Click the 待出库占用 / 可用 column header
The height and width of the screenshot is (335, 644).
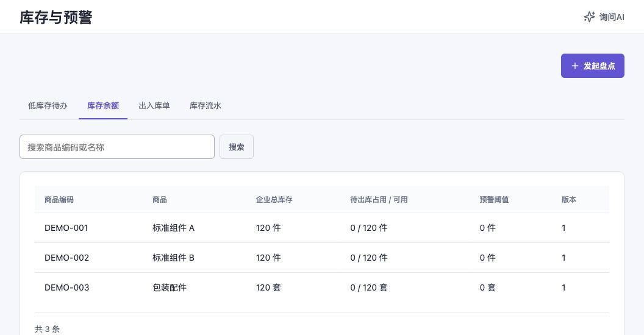click(379, 200)
